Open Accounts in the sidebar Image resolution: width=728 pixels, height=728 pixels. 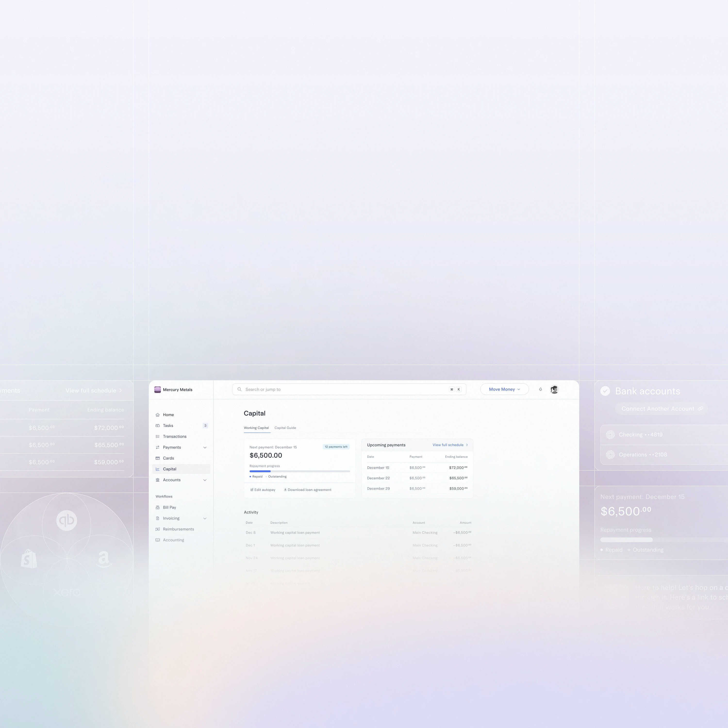181,480
